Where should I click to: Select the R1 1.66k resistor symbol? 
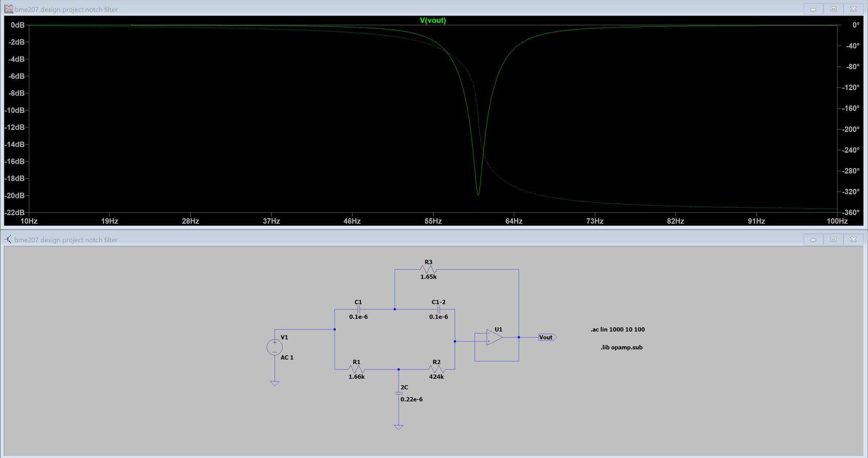[356, 369]
